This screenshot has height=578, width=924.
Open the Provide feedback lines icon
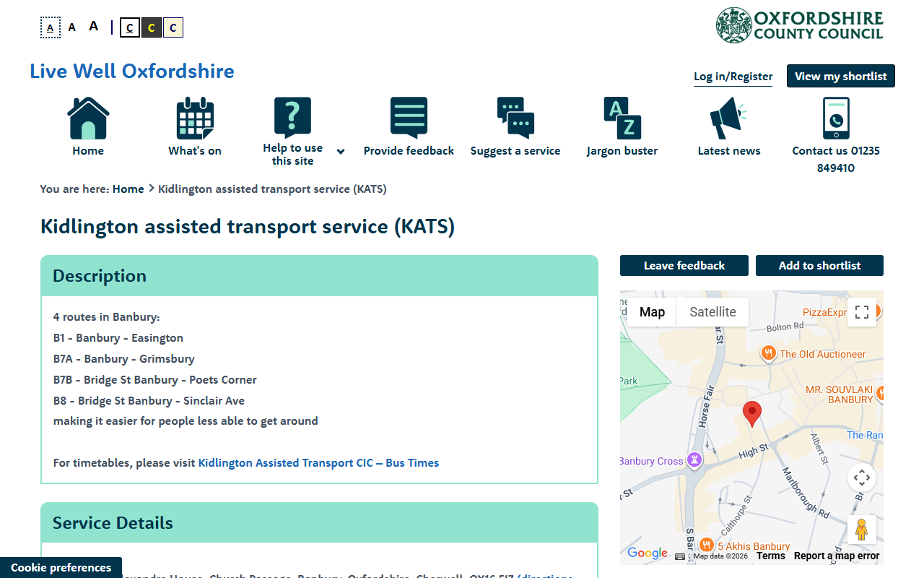pyautogui.click(x=409, y=118)
